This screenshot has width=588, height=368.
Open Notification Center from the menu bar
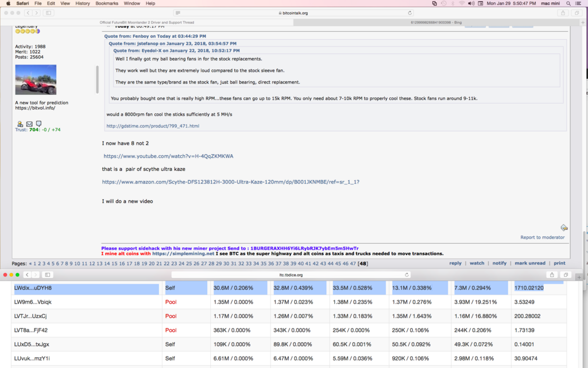coord(578,3)
